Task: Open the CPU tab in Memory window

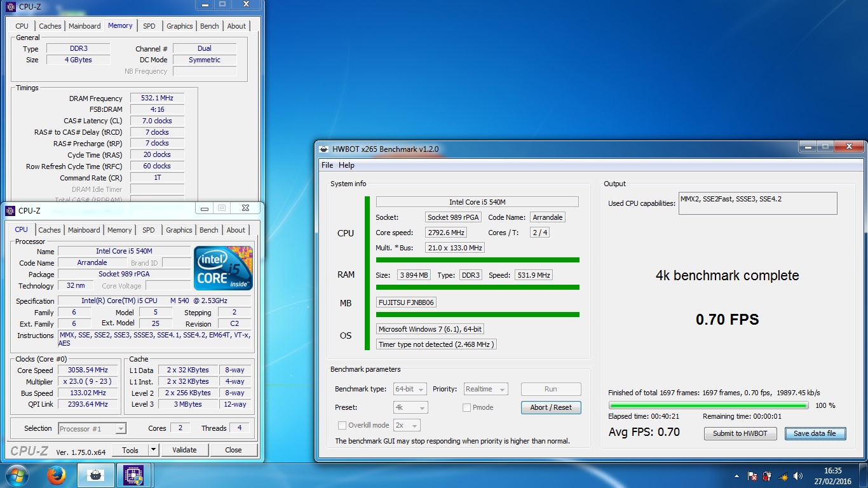Action: [x=22, y=26]
